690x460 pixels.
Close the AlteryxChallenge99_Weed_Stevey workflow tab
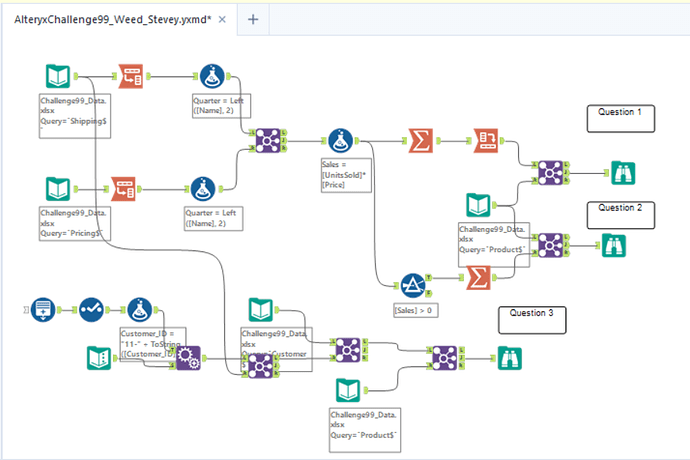[x=221, y=20]
